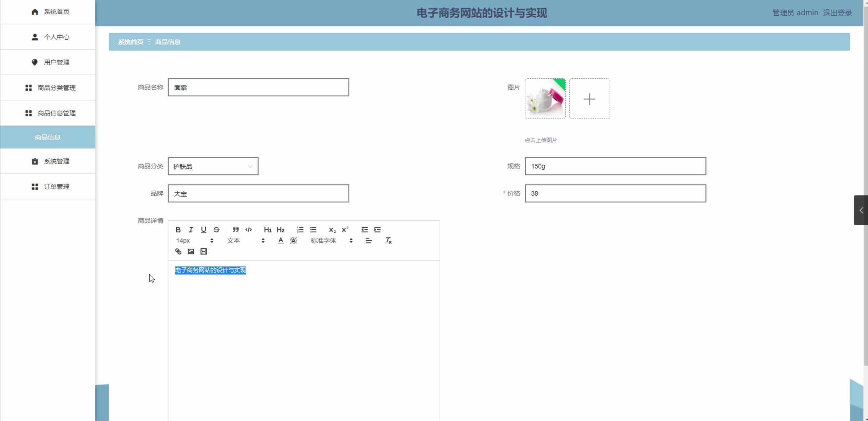Open the 标准字体 font family dropdown

pos(331,241)
